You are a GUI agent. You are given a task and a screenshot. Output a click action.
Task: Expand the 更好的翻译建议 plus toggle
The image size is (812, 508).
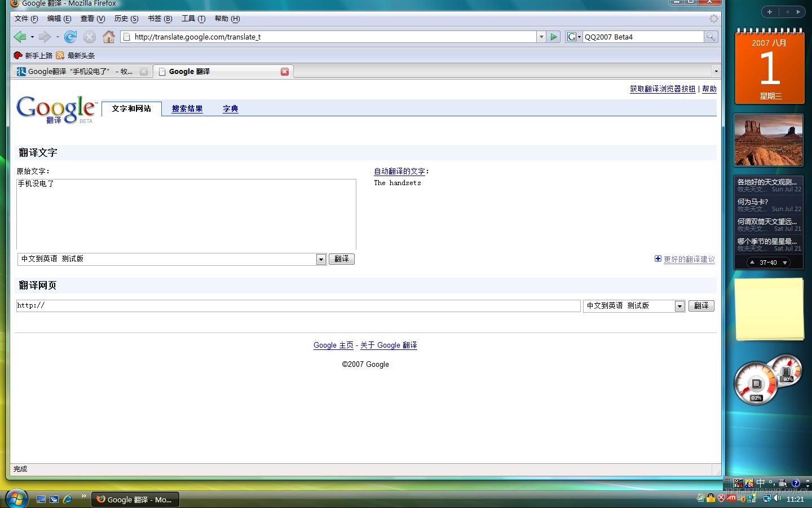point(657,259)
